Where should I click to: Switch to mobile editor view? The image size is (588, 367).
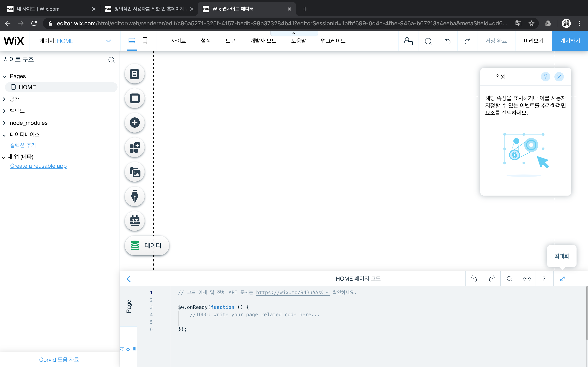(x=145, y=41)
